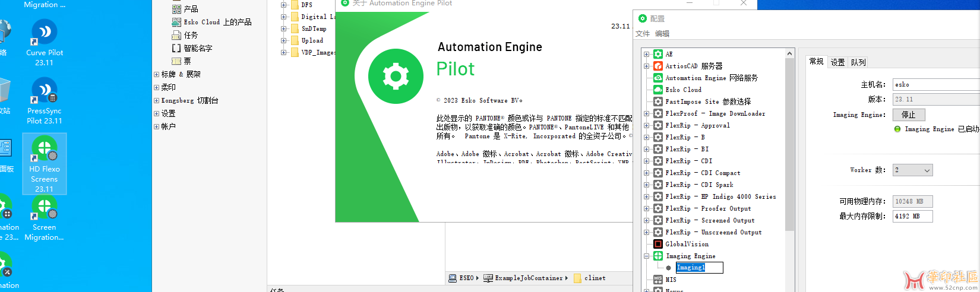
Task: Select the GlobalVision node icon
Action: coord(658,244)
